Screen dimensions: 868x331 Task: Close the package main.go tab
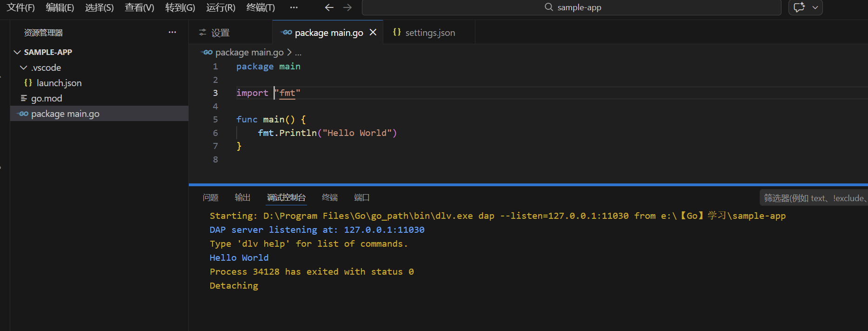(x=373, y=33)
